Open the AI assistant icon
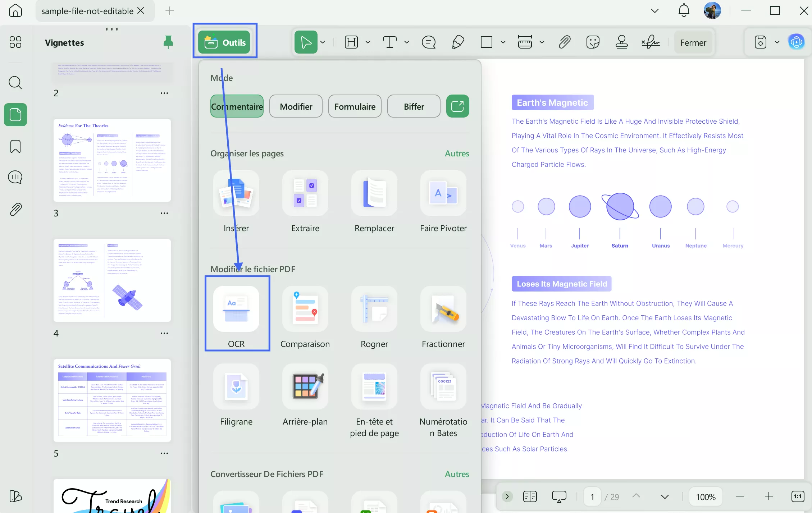The height and width of the screenshot is (513, 812). 796,42
